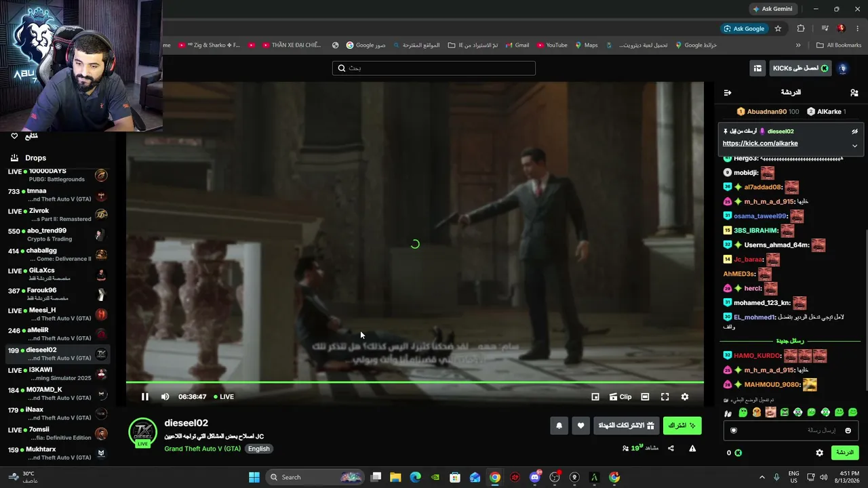Open Mukhtarx channel in sidebar
Image resolution: width=868 pixels, height=488 pixels.
[57, 453]
